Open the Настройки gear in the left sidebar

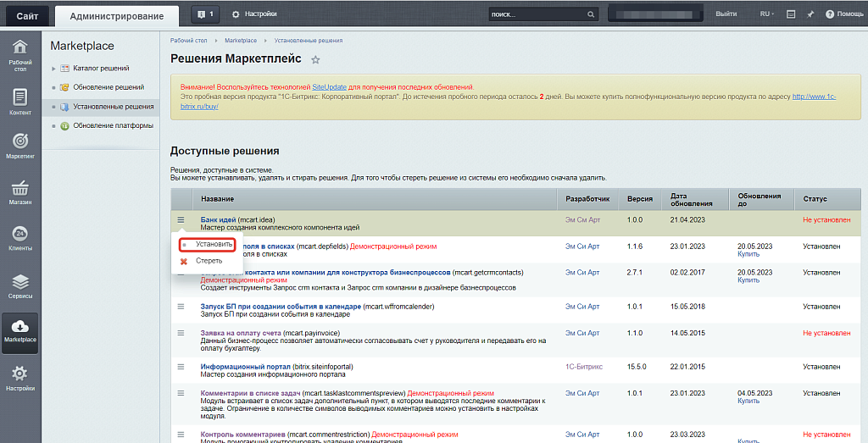(19, 378)
